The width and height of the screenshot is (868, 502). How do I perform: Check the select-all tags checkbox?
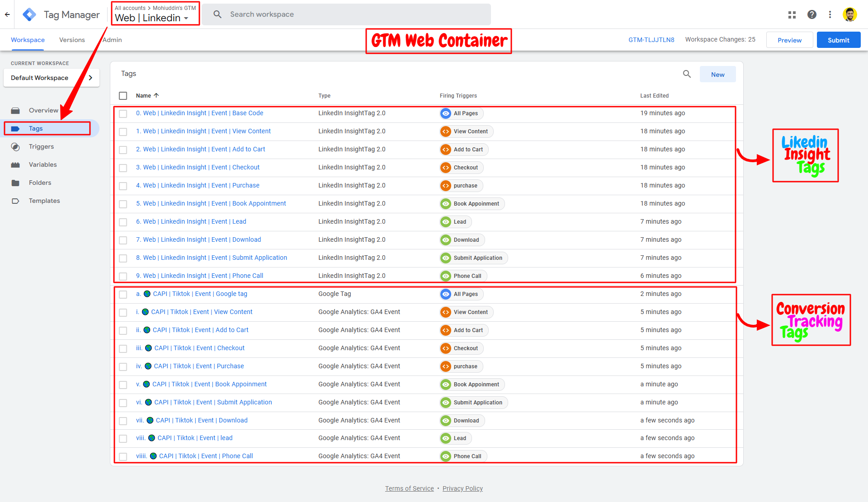123,96
